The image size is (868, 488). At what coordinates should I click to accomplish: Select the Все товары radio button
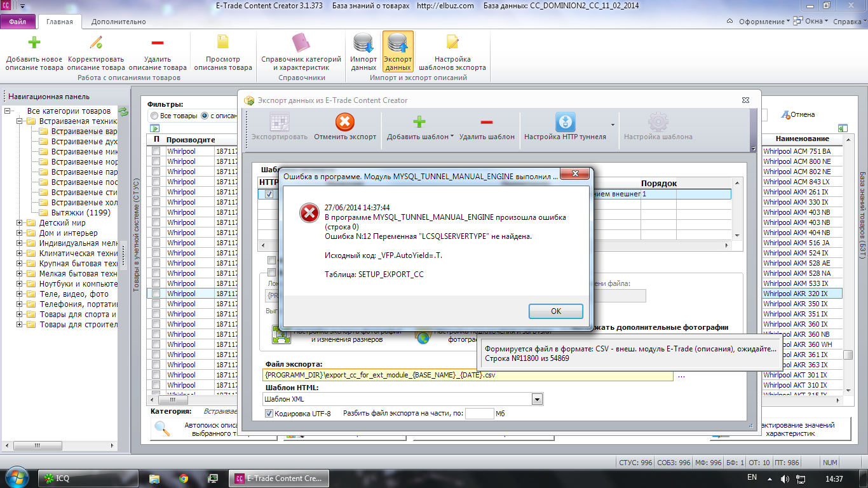(154, 116)
